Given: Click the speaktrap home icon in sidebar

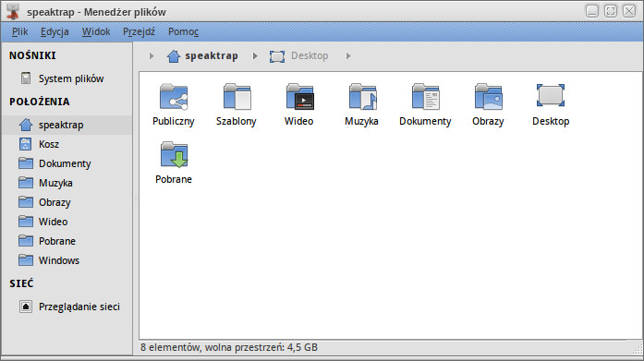Looking at the screenshot, I should point(26,125).
